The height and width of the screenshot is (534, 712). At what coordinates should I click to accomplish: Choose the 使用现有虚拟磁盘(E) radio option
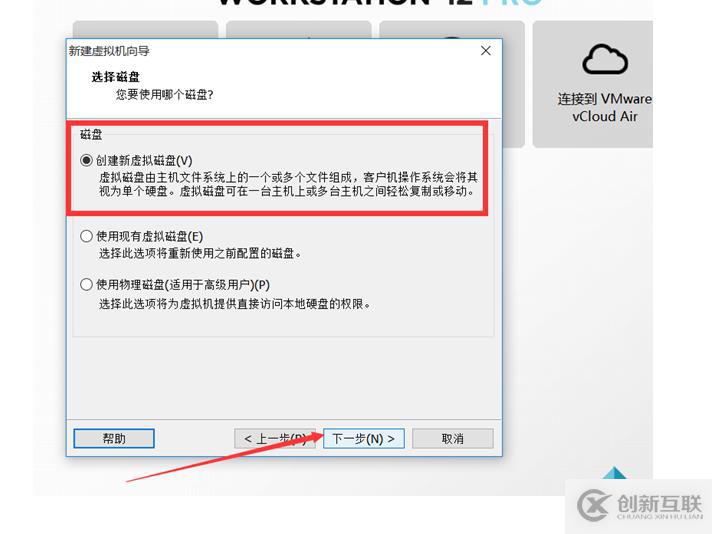86,236
